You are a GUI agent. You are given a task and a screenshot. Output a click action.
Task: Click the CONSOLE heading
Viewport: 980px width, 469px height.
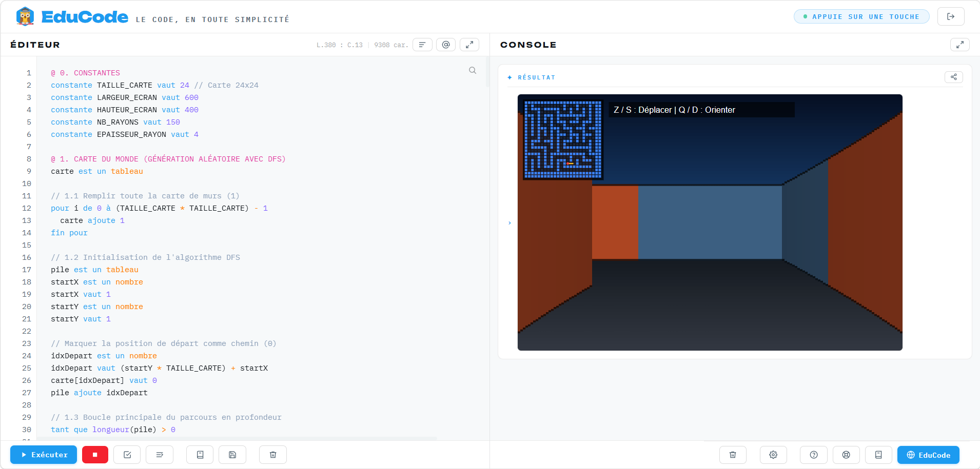[x=528, y=45]
